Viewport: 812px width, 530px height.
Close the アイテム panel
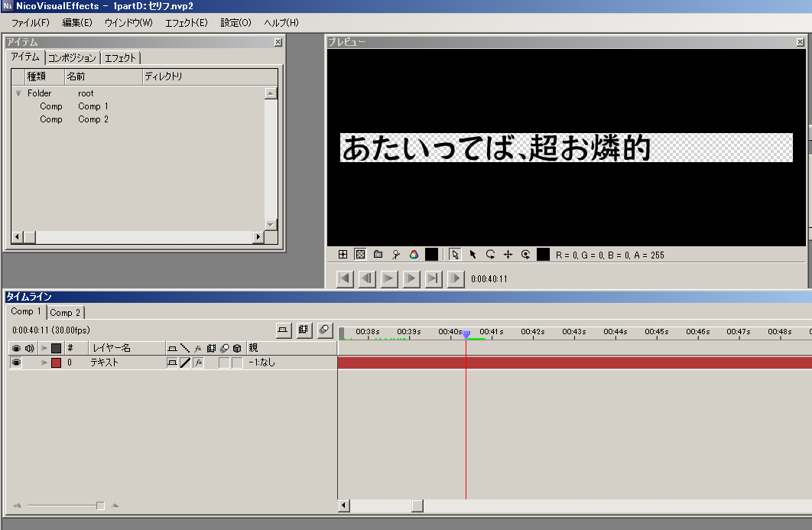coord(278,42)
